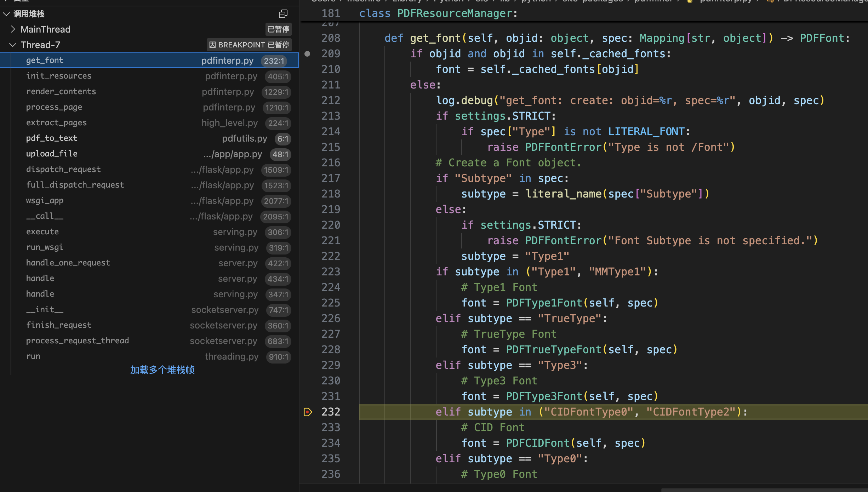Select the finish_request stack frame
This screenshot has width=868, height=492.
tap(149, 325)
